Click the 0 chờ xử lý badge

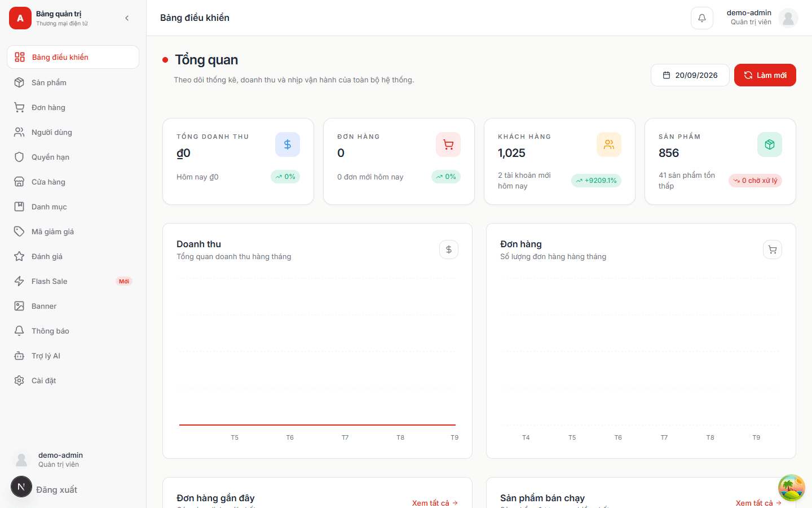pos(756,181)
